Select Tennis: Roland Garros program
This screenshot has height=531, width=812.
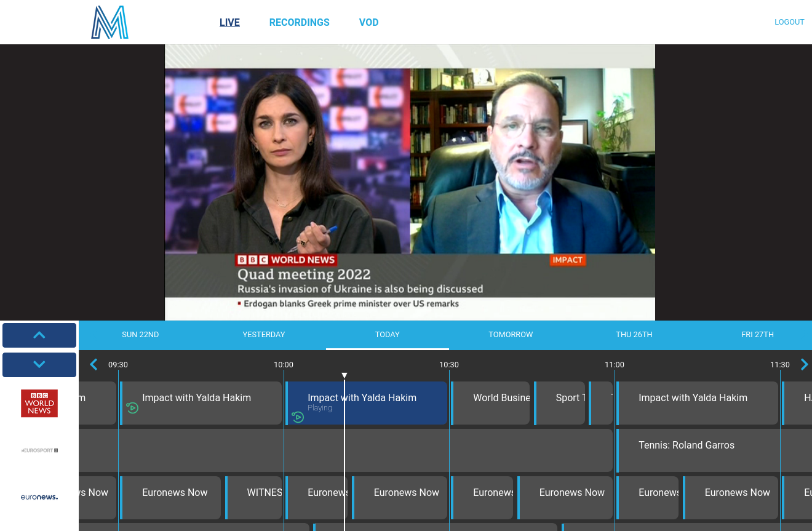coord(687,445)
